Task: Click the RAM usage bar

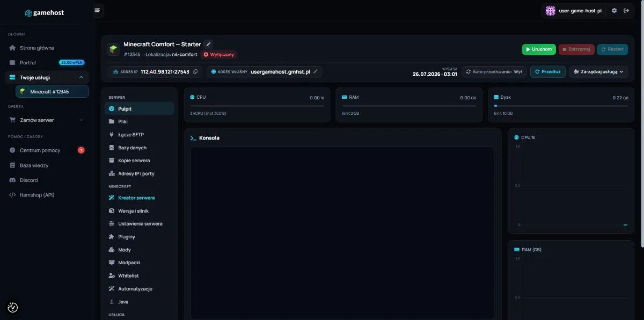Action: (409, 106)
